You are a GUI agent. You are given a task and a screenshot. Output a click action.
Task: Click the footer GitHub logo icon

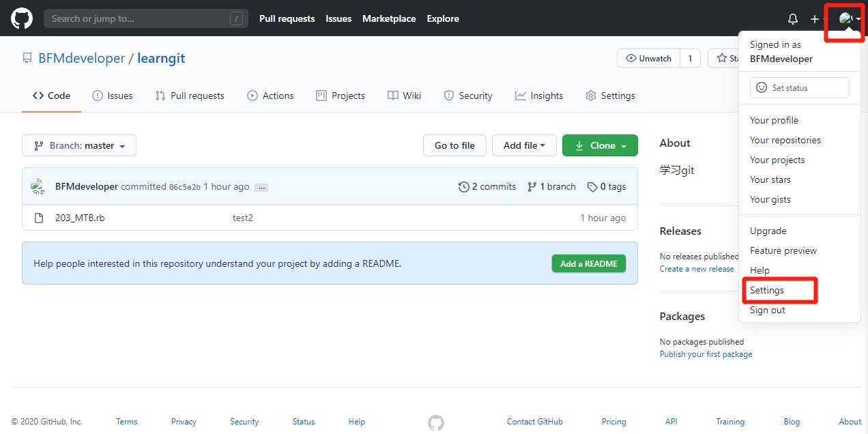coord(436,422)
